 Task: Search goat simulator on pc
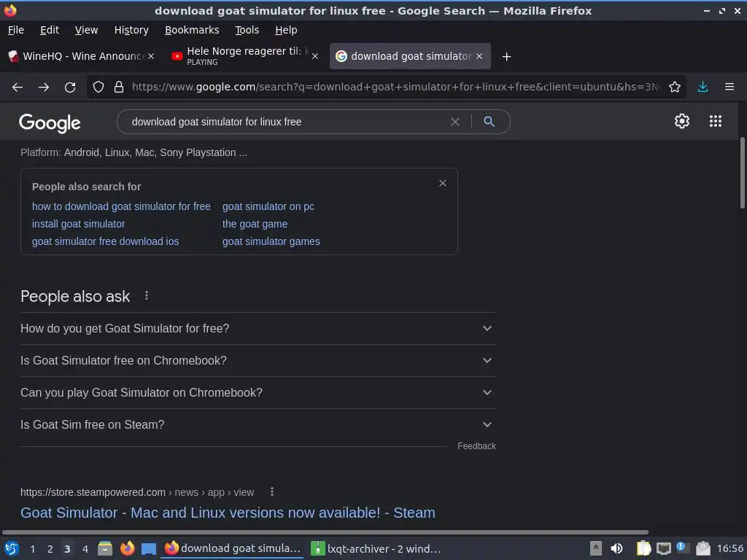(x=268, y=206)
